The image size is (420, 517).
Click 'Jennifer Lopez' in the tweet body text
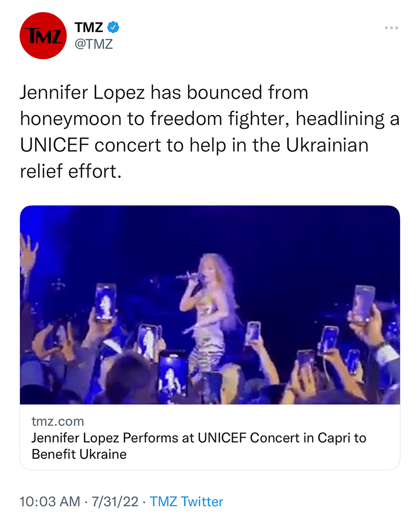(84, 93)
